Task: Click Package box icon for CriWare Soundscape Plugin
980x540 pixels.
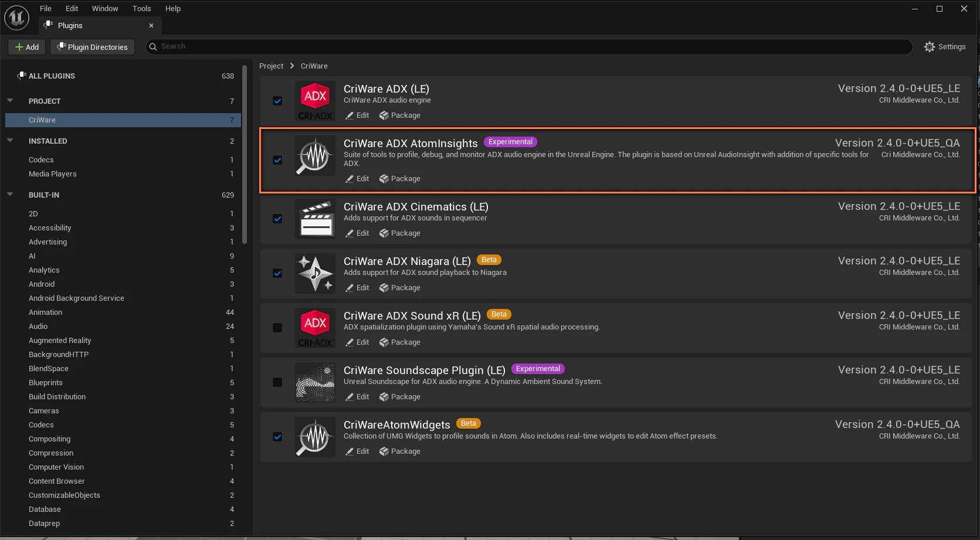Action: (x=384, y=397)
